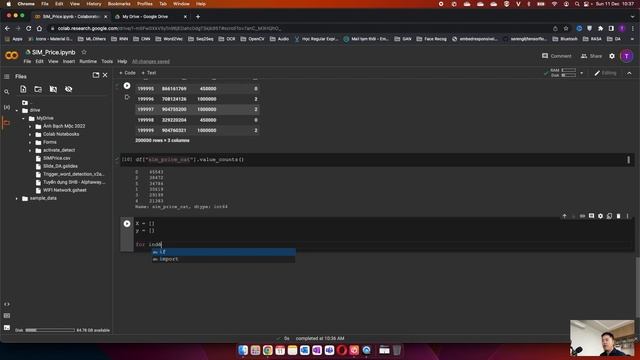This screenshot has height=360, width=640.
Task: Expand the Ảnh Bạch Mộc 2022 folder
Action: 30,127
